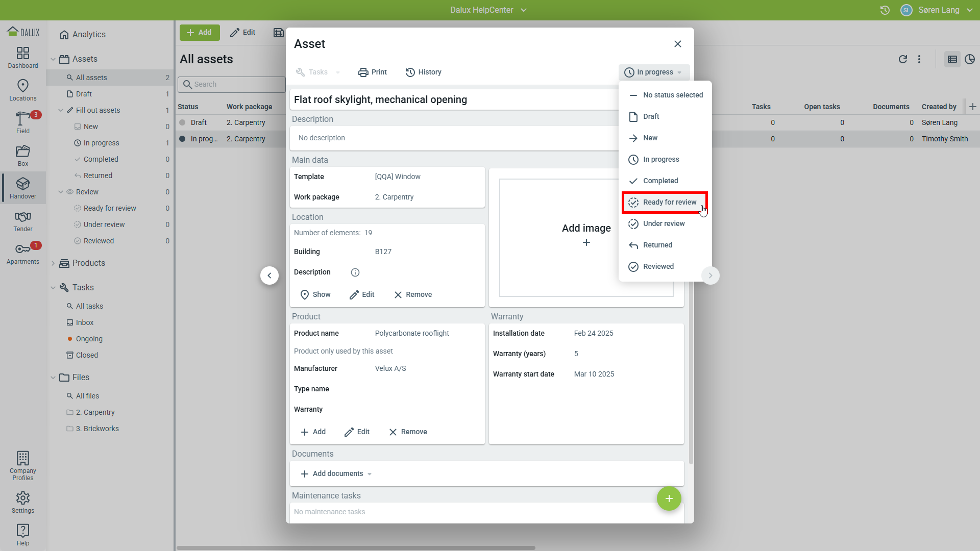Open the Locations pin icon
The height and width of the screenshot is (551, 980).
[23, 86]
